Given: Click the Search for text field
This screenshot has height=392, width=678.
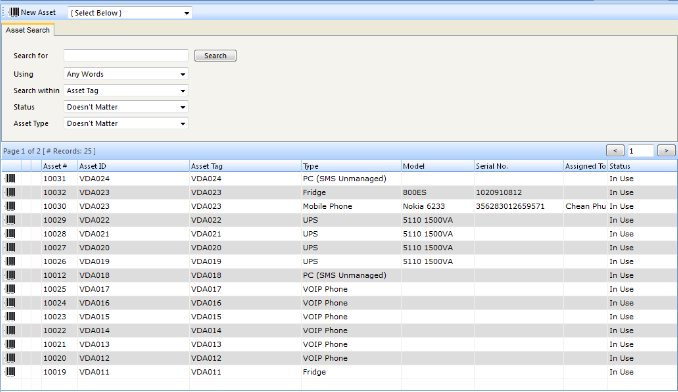Looking at the screenshot, I should coord(126,56).
